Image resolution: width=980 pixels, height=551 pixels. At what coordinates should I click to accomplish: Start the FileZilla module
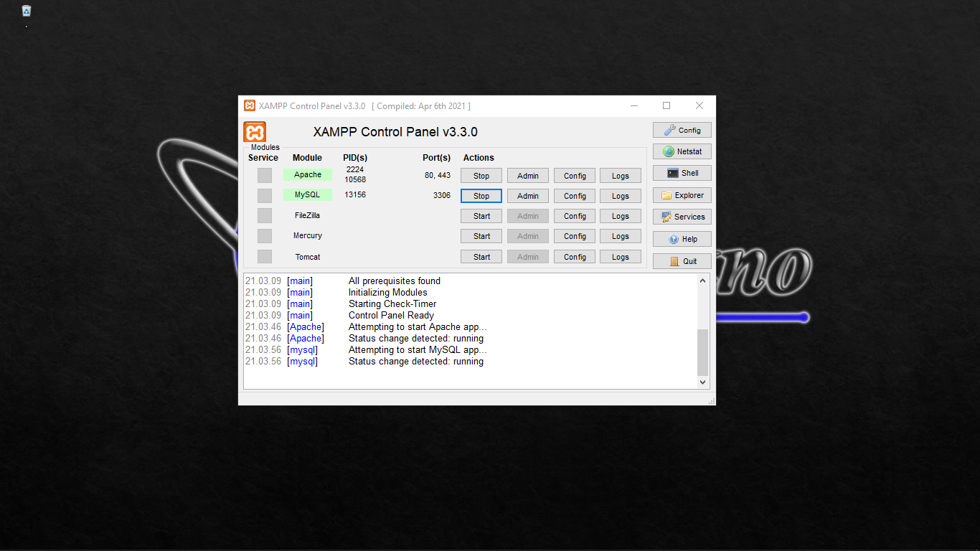481,216
